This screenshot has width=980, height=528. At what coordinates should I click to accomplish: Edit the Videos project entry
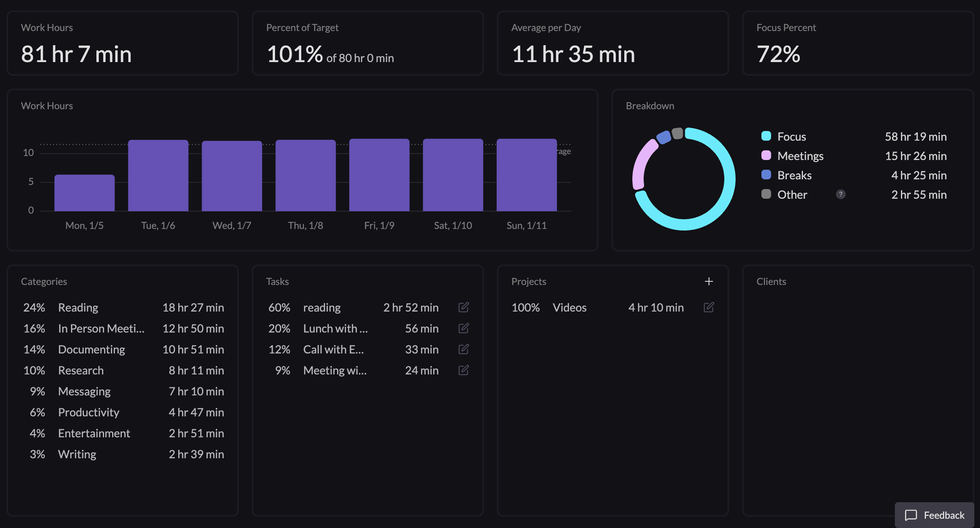pyautogui.click(x=709, y=308)
